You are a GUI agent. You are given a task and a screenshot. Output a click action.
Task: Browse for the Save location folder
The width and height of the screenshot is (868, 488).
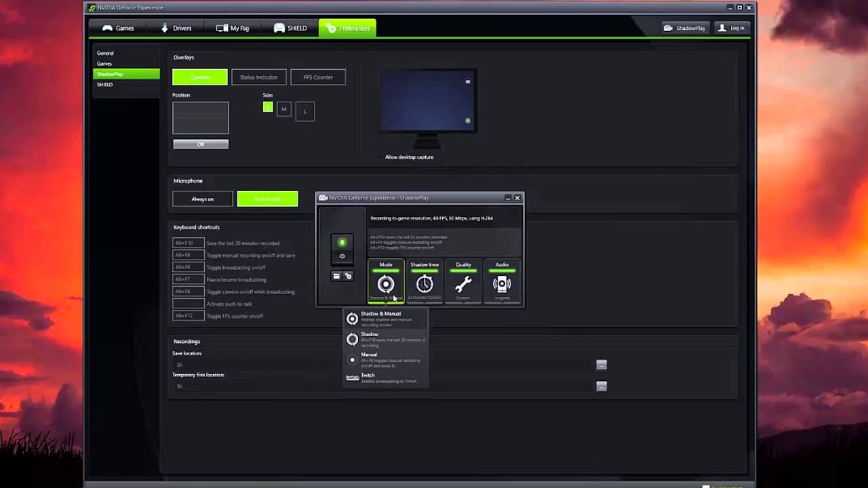pos(601,365)
